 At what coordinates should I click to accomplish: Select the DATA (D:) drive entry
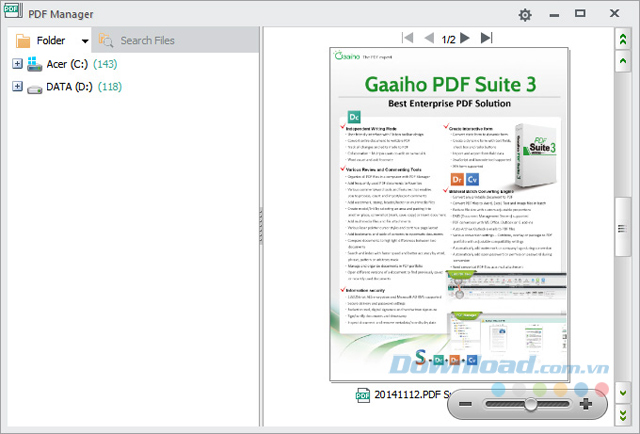coord(69,87)
